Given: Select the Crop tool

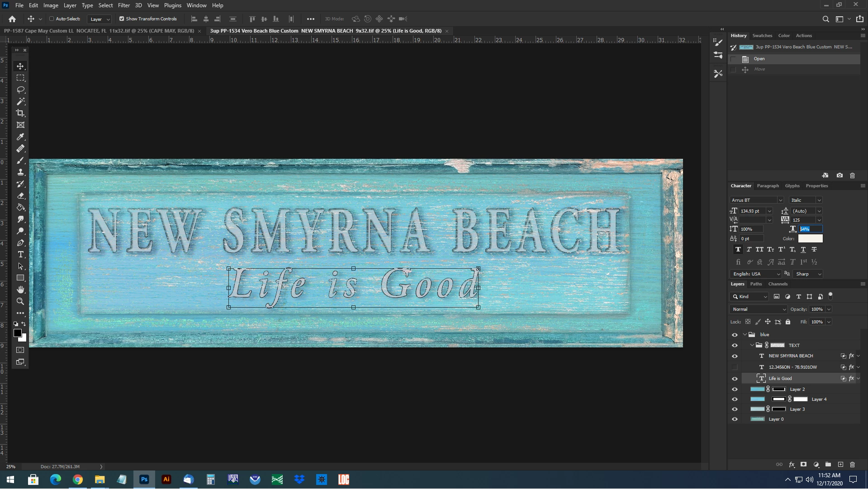Looking at the screenshot, I should pyautogui.click(x=20, y=113).
